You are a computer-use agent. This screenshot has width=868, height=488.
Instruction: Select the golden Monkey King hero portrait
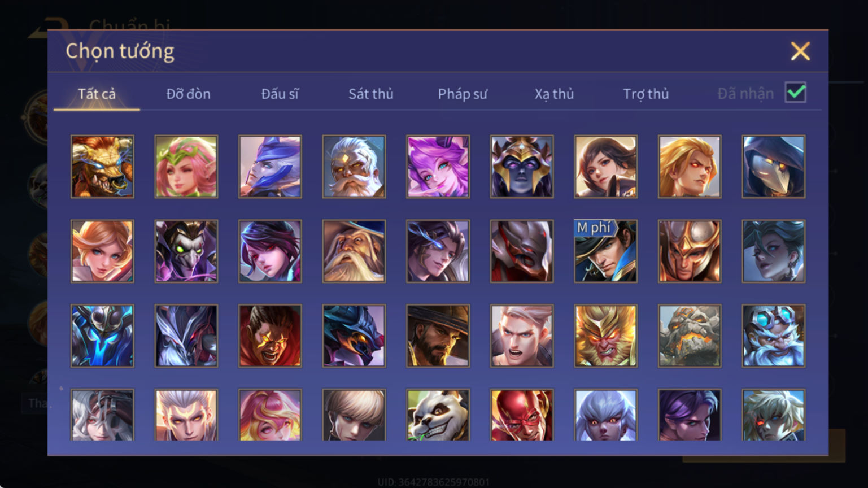(x=605, y=336)
